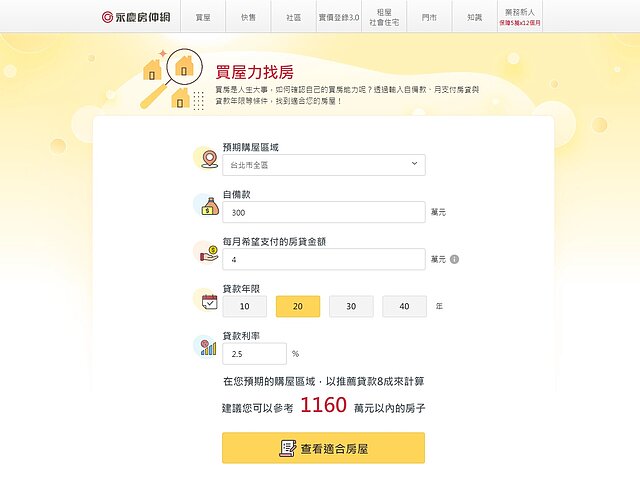Screen dimensions: 640x480
Task: Select the 40-year loan term
Action: point(404,306)
